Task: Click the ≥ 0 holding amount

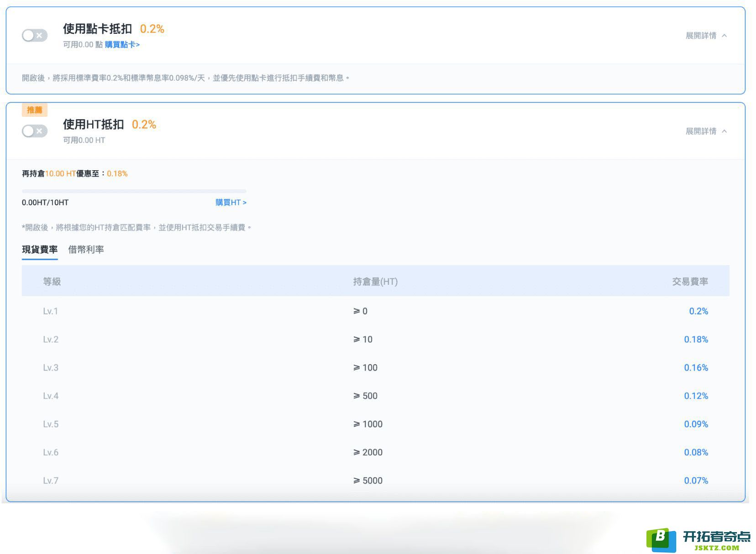Action: (360, 311)
